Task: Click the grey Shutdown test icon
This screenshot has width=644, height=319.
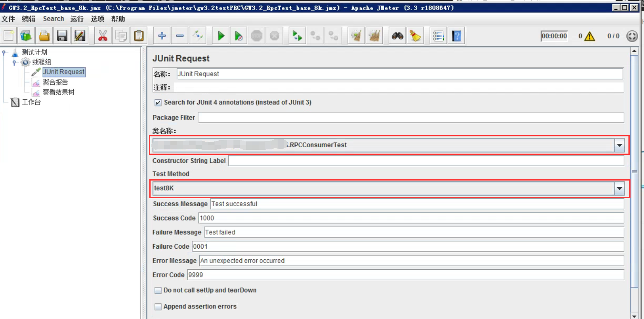Action: (274, 36)
